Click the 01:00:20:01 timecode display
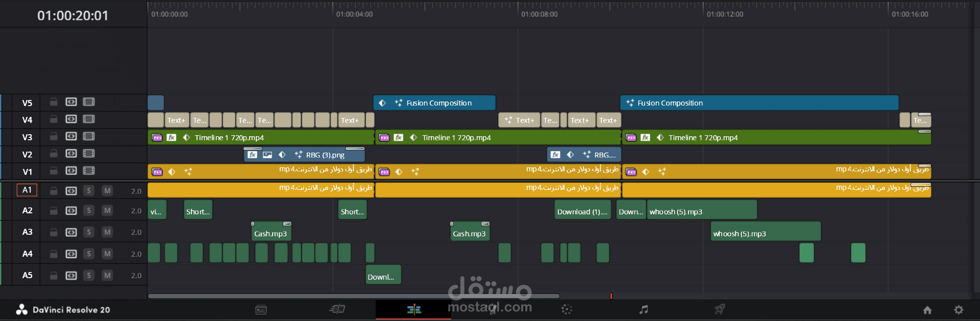 (73, 15)
